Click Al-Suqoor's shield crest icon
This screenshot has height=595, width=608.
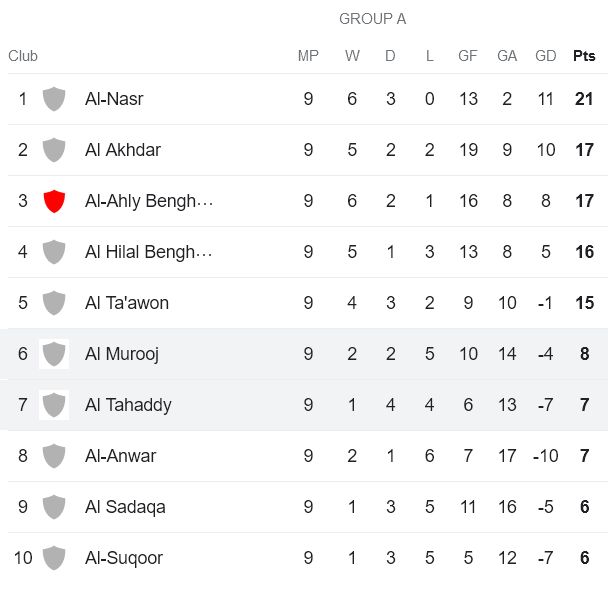(x=54, y=558)
